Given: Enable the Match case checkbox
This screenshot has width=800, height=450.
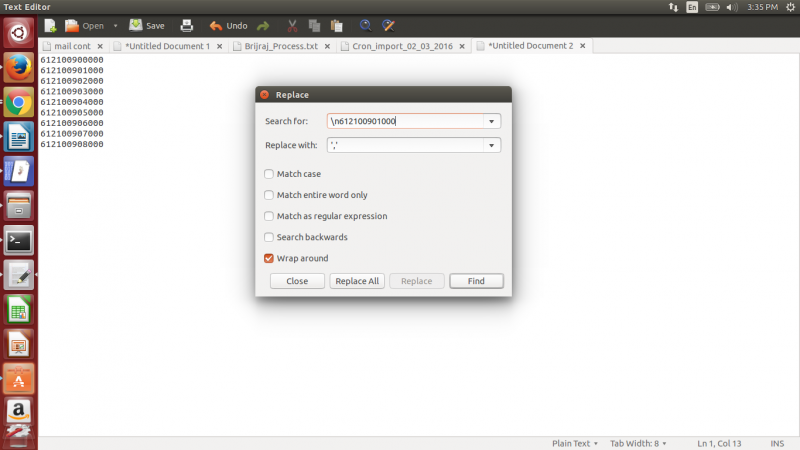Looking at the screenshot, I should pyautogui.click(x=269, y=174).
